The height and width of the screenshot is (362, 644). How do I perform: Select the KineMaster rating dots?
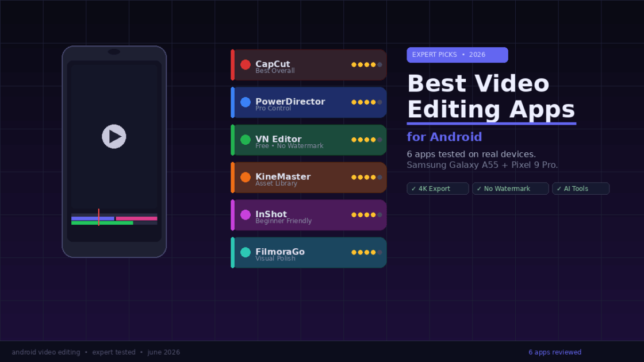[366, 178]
